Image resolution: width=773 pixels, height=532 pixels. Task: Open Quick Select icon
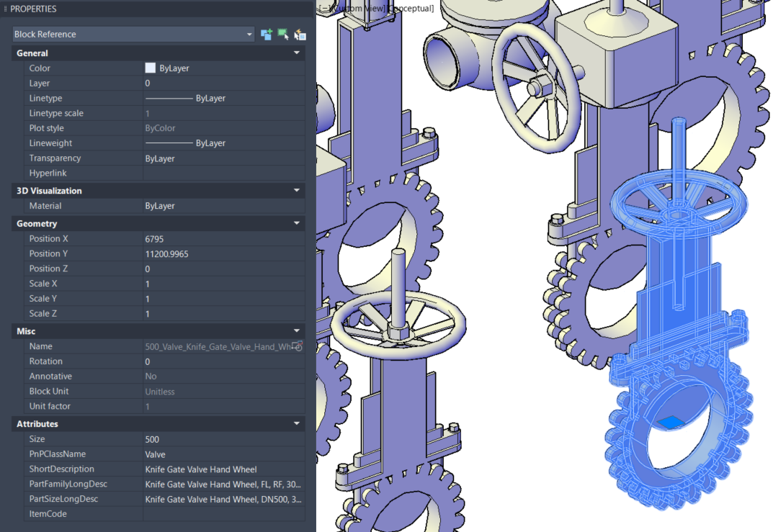click(300, 35)
